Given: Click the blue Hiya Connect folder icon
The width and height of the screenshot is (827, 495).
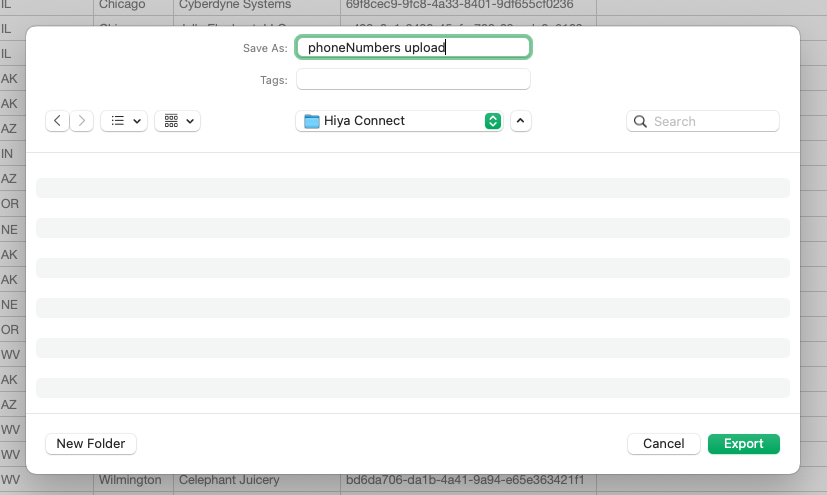Looking at the screenshot, I should (312, 121).
